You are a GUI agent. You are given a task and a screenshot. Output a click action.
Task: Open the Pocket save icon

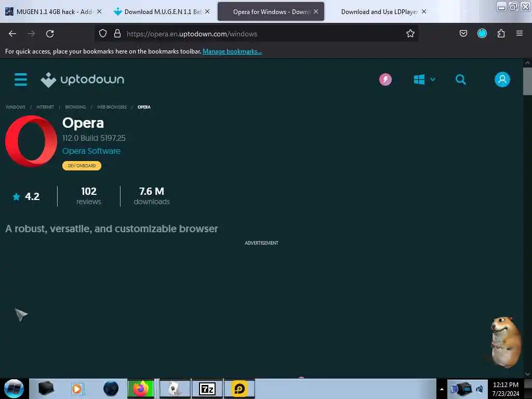(x=463, y=33)
